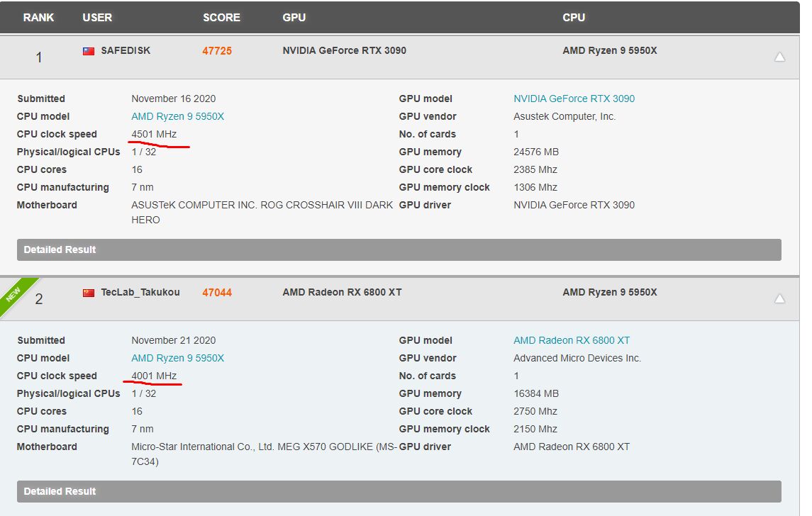Viewport: 812px width, 516px height.
Task: Collapse the rank 1 SAFEDISK result details
Action: click(779, 57)
